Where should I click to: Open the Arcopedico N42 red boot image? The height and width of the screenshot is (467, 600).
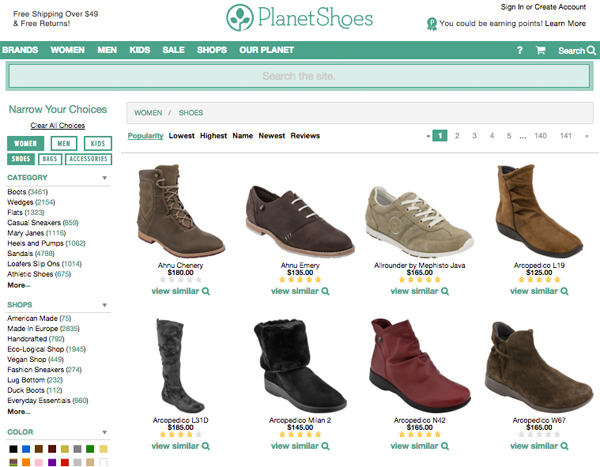tap(420, 368)
